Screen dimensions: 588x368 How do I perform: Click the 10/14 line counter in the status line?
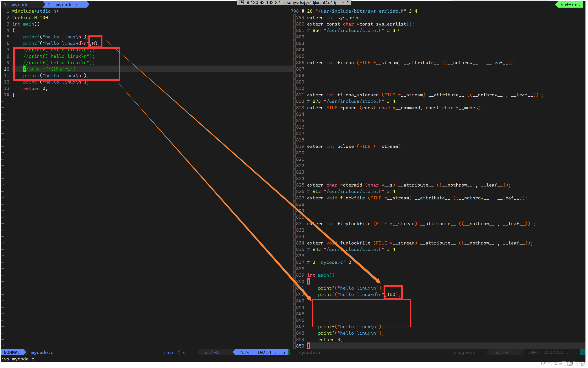click(264, 352)
